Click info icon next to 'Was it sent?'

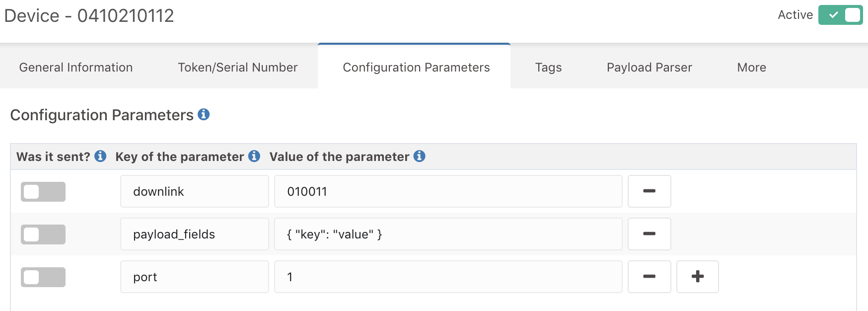(100, 156)
